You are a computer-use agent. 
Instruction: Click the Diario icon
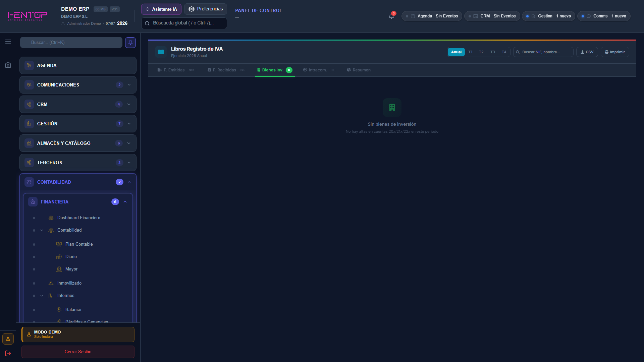pyautogui.click(x=59, y=257)
